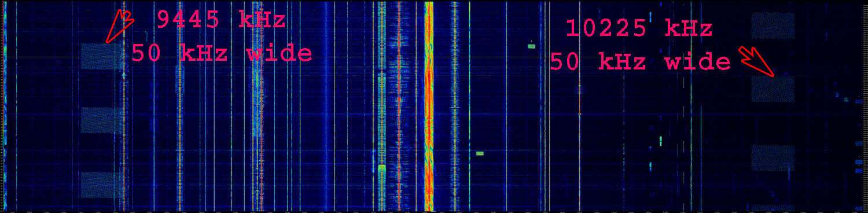Viewport: 868px width, 213px height.
Task: Click the time scale along the right edge
Action: tap(864, 106)
